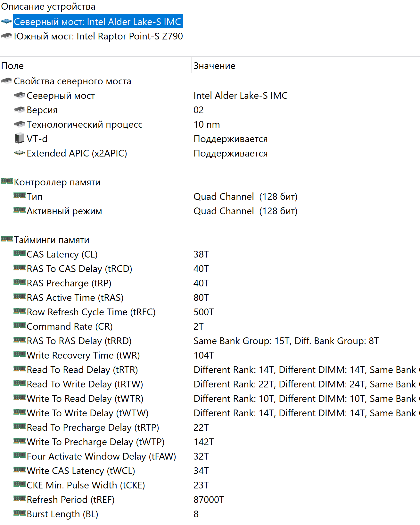Click the Write To Write Delay icon

[19, 412]
